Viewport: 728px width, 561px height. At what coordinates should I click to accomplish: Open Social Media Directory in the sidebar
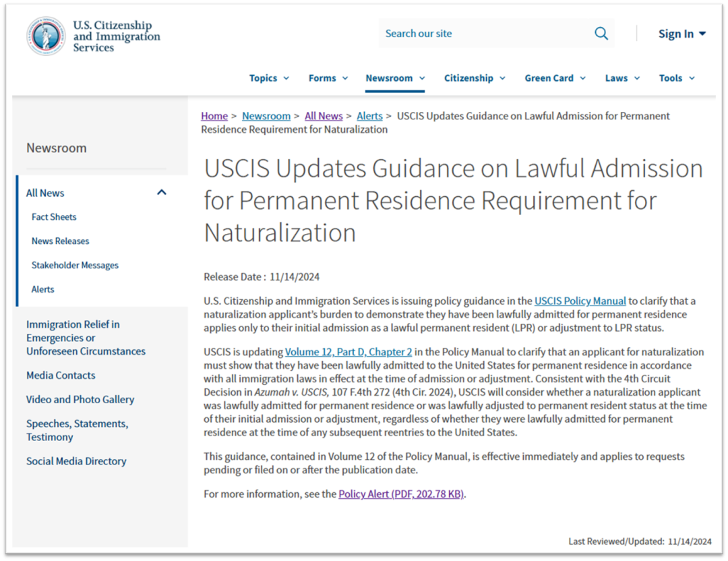[76, 461]
